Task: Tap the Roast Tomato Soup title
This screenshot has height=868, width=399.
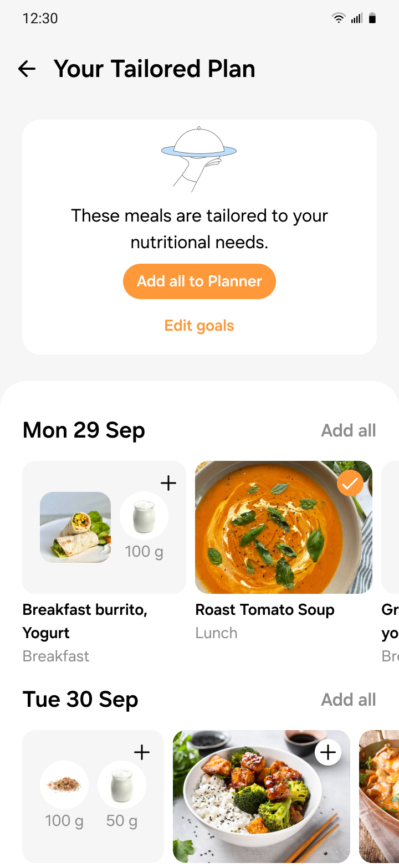Action: 265,610
